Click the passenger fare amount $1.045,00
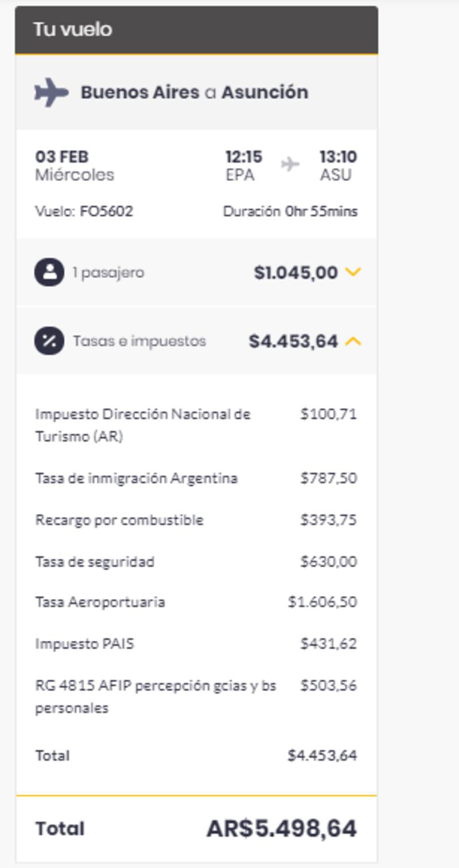The width and height of the screenshot is (459, 868). (x=295, y=273)
